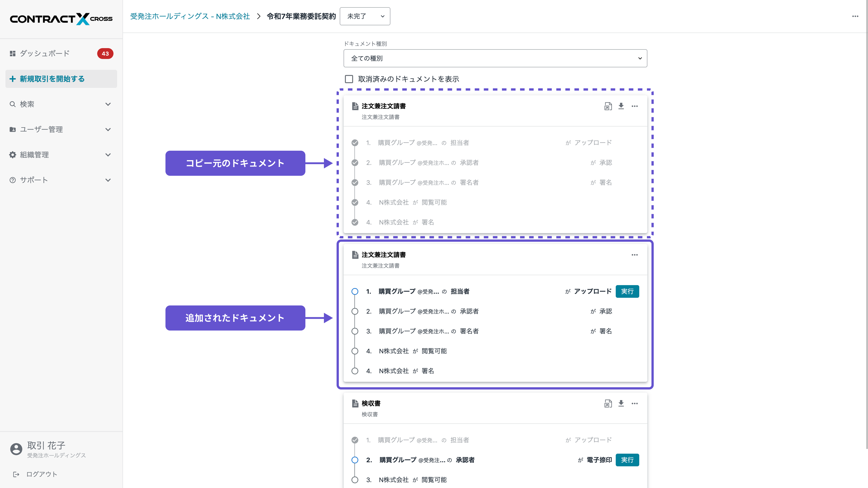Click step 1 circle on added document workflow
The image size is (868, 488).
[355, 291]
